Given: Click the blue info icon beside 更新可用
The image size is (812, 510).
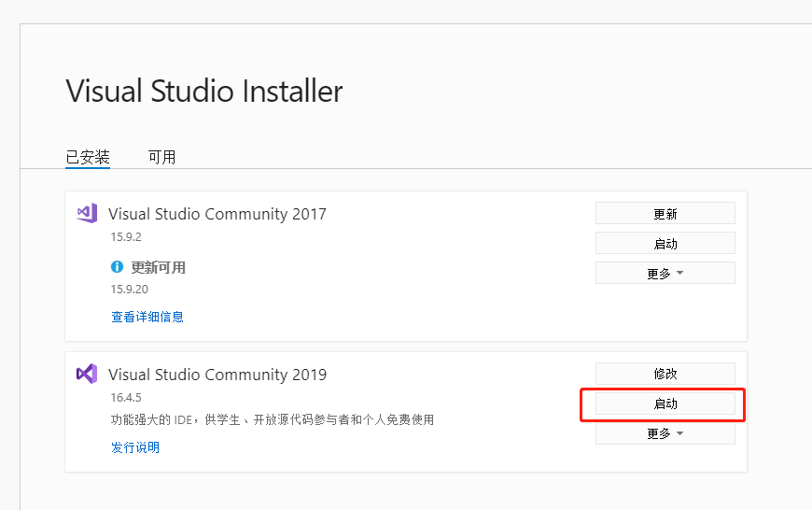Looking at the screenshot, I should pos(118,267).
